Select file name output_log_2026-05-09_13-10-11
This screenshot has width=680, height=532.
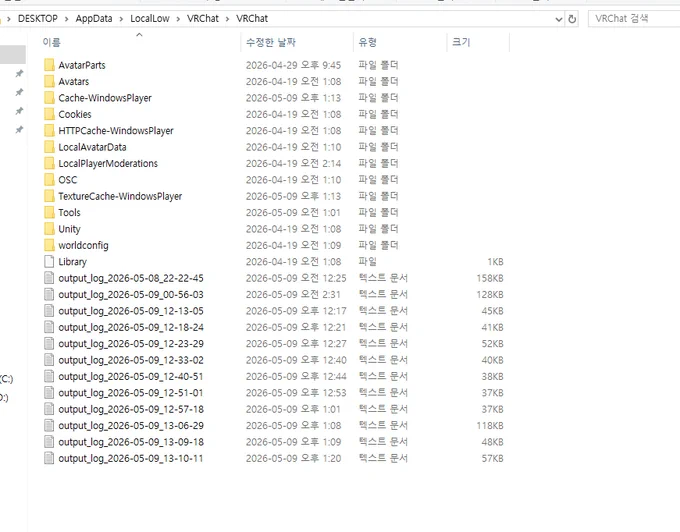click(131, 458)
